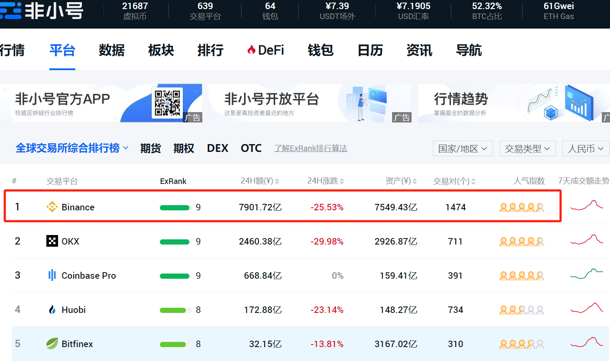
Task: Click the Bitfinex leaf logo icon
Action: tap(52, 344)
